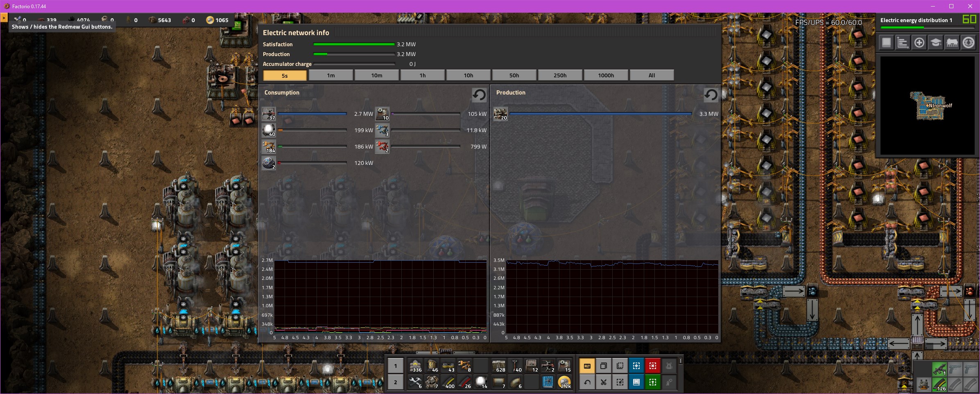Click the red deconstruction planner button
Image resolution: width=980 pixels, height=394 pixels.
pos(653,366)
